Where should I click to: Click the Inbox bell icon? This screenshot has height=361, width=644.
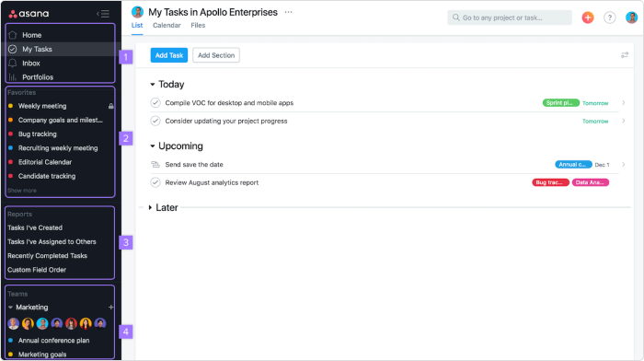[x=13, y=63]
